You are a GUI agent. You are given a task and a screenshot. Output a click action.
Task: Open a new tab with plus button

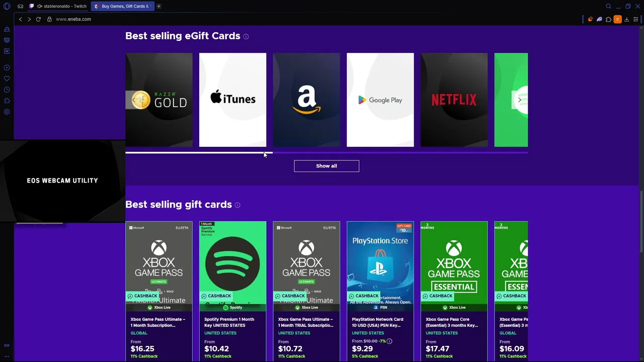[x=158, y=6]
